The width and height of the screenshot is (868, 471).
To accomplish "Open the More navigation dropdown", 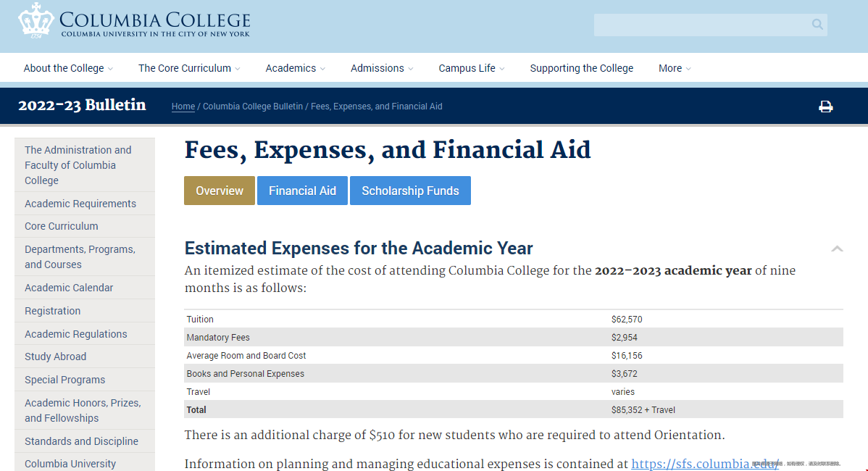I will tap(675, 68).
